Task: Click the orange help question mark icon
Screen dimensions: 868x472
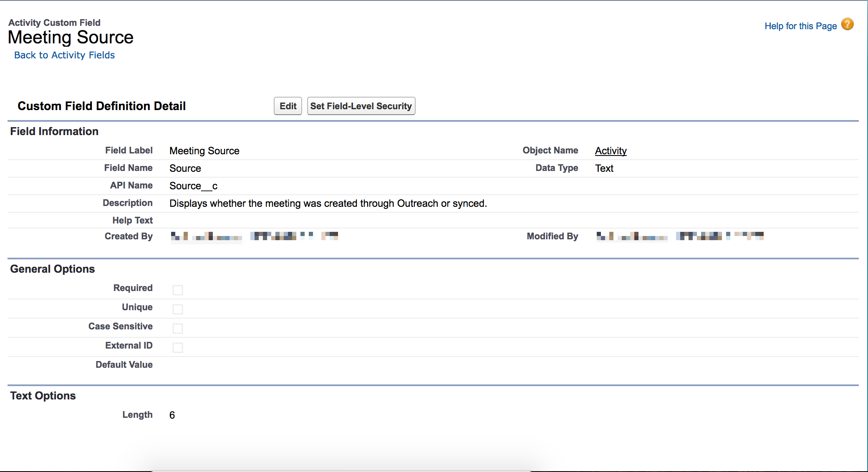Action: 847,25
